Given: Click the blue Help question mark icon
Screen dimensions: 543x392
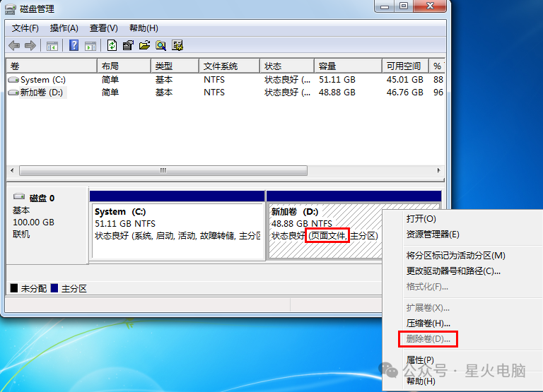Looking at the screenshot, I should [x=74, y=46].
